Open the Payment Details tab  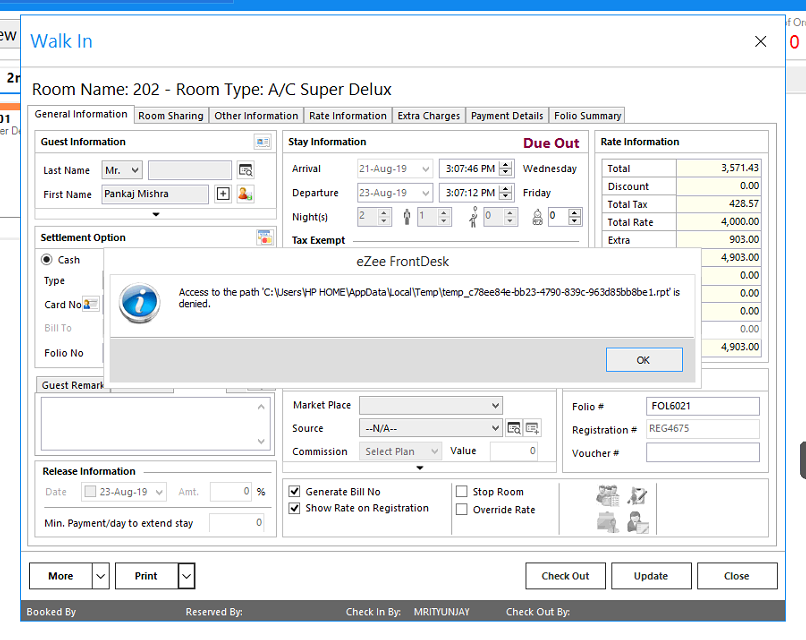pos(507,116)
